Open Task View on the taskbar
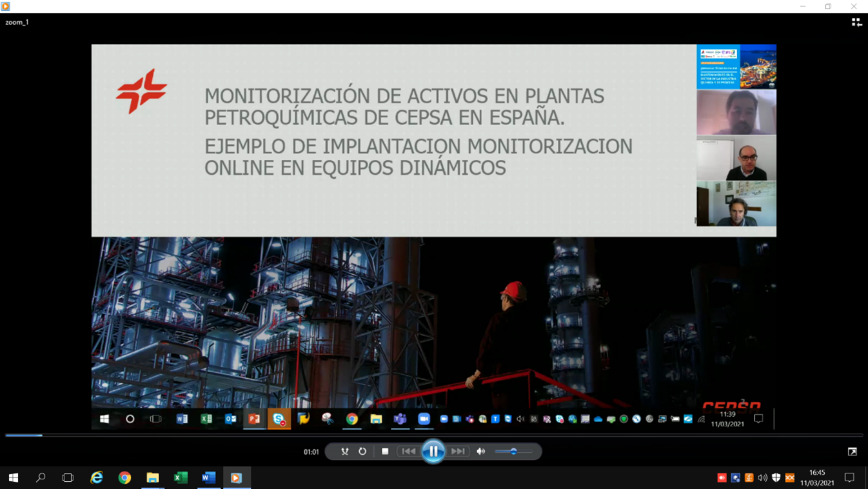The height and width of the screenshot is (489, 868). coord(68,478)
